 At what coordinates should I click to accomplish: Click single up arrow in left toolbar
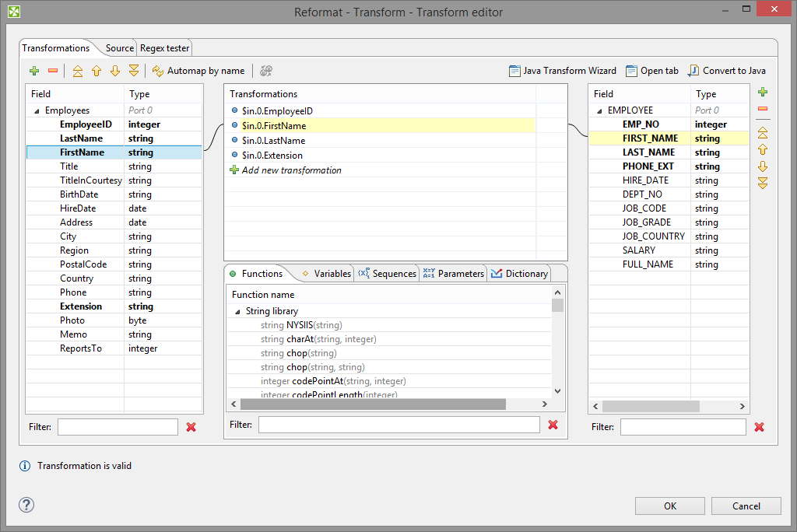97,71
